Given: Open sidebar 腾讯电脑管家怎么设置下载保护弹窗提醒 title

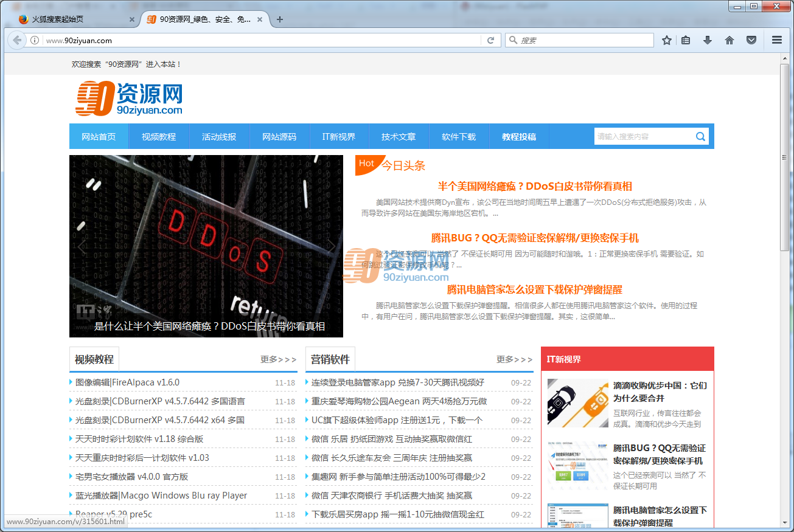Looking at the screenshot, I should 660,516.
